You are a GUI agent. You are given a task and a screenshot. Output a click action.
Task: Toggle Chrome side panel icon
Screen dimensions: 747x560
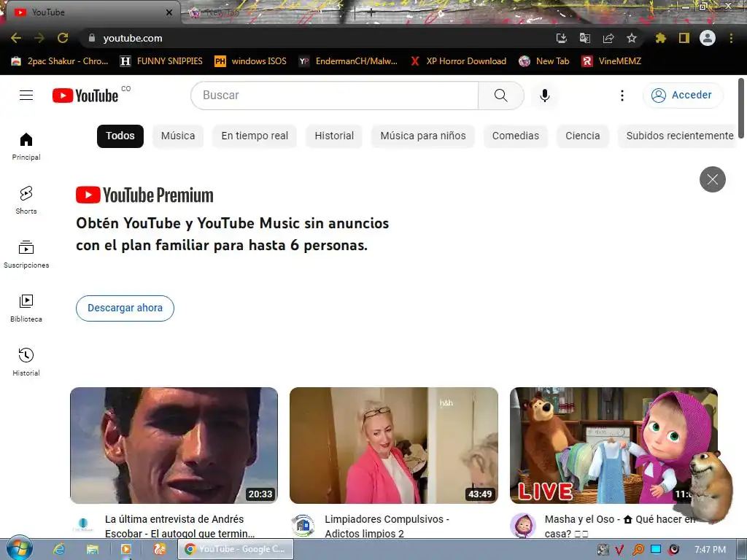(x=684, y=38)
